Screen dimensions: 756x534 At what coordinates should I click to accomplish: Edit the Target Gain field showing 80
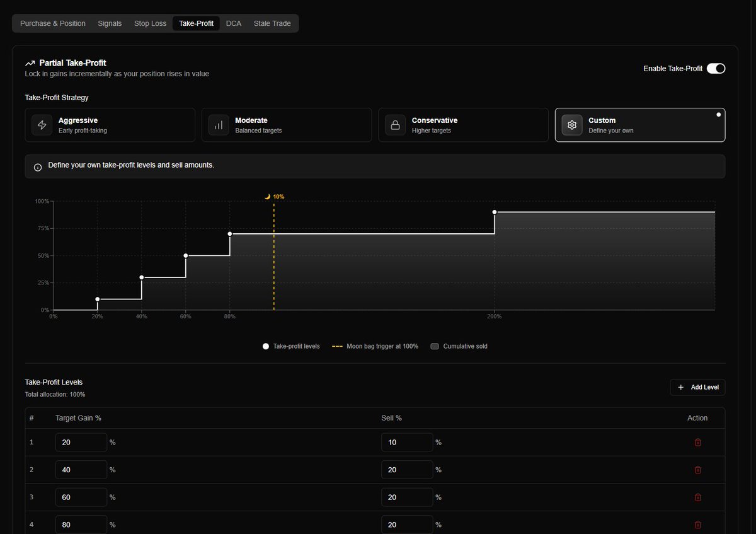(x=81, y=525)
